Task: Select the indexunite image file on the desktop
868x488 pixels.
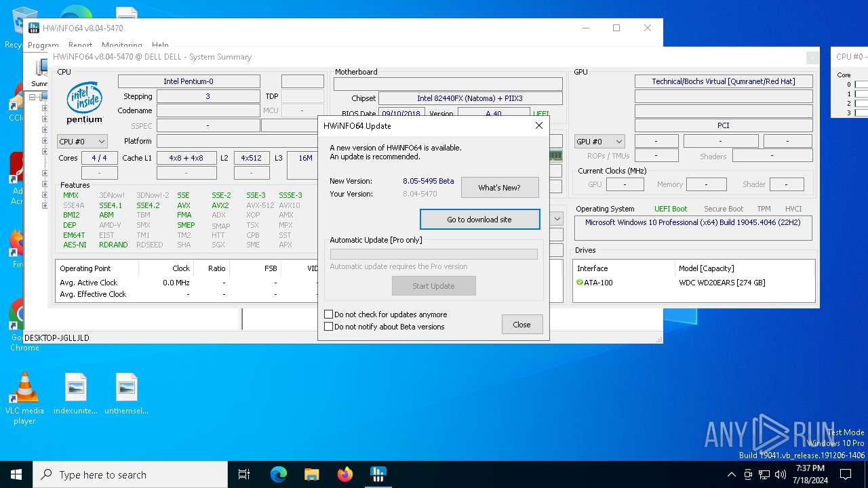Action: point(75,394)
